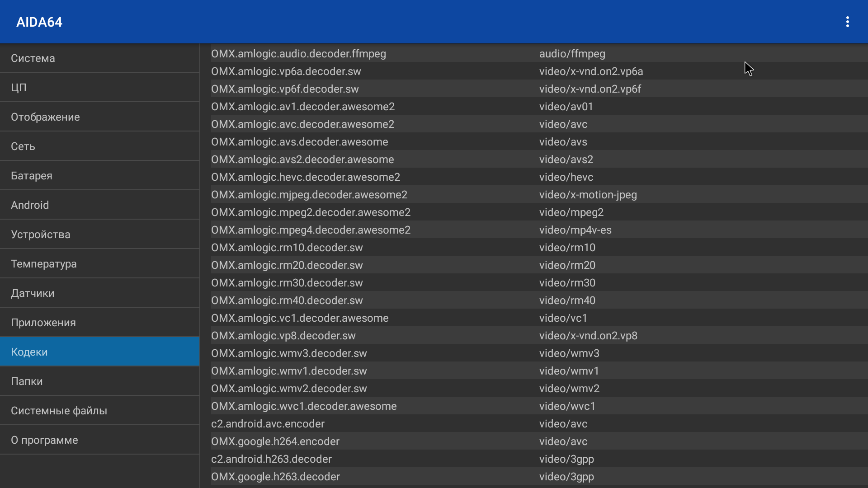Image resolution: width=868 pixels, height=488 pixels.
Task: Select the OMX.amlogic.vp6a.decoder.sw row
Action: [539, 71]
